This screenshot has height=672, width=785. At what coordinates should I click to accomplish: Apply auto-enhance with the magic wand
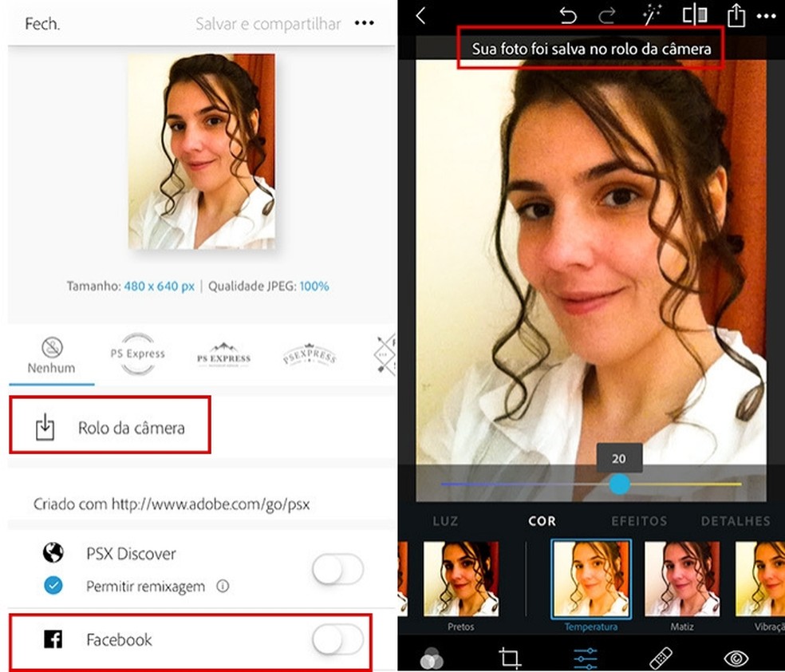650,14
